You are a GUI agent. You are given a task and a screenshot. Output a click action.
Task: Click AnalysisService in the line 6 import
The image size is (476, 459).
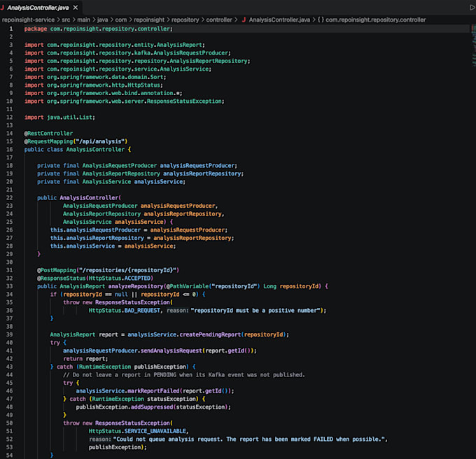pos(184,69)
